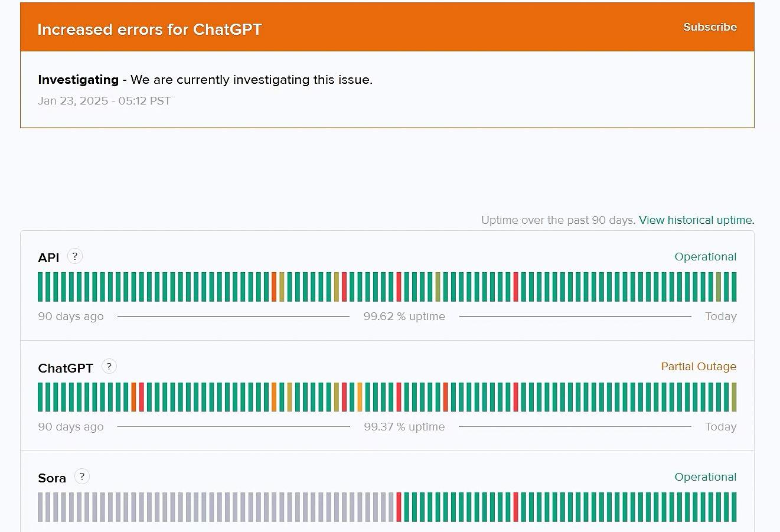
Task: Click the Jan 23, 2025 - 05:12 PST timestamp
Action: click(x=105, y=101)
